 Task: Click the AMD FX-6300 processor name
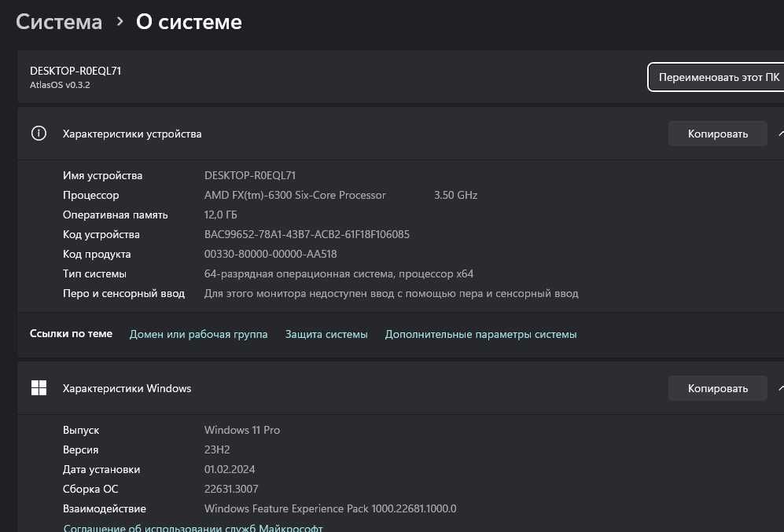click(x=295, y=195)
